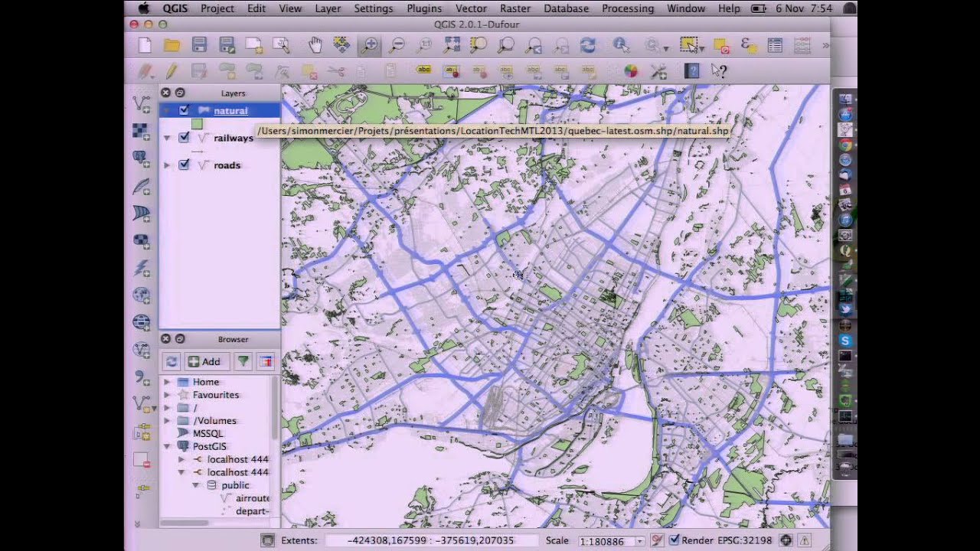This screenshot has width=980, height=551.
Task: Open the colorful style manager icon
Action: (631, 71)
